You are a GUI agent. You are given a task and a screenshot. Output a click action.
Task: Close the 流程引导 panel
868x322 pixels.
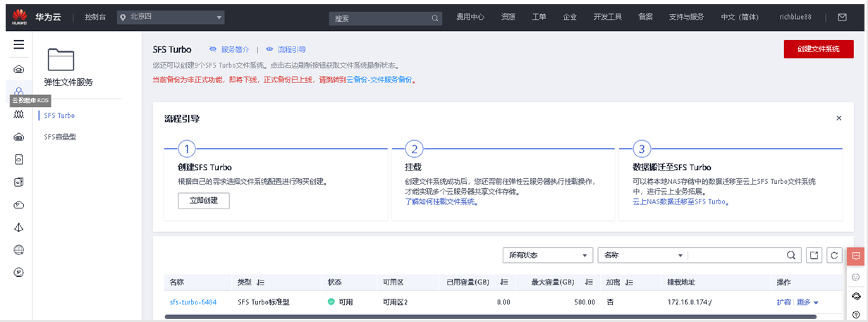pos(838,118)
